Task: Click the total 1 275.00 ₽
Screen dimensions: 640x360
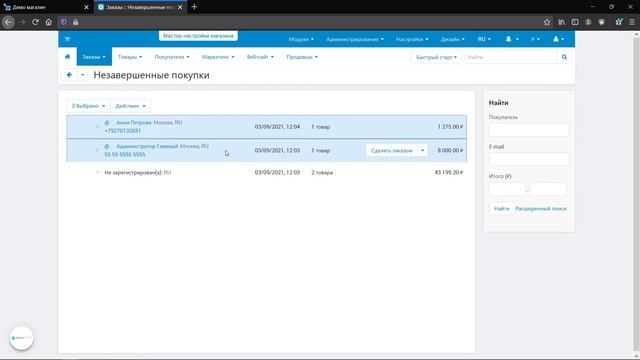Action: [450, 127]
